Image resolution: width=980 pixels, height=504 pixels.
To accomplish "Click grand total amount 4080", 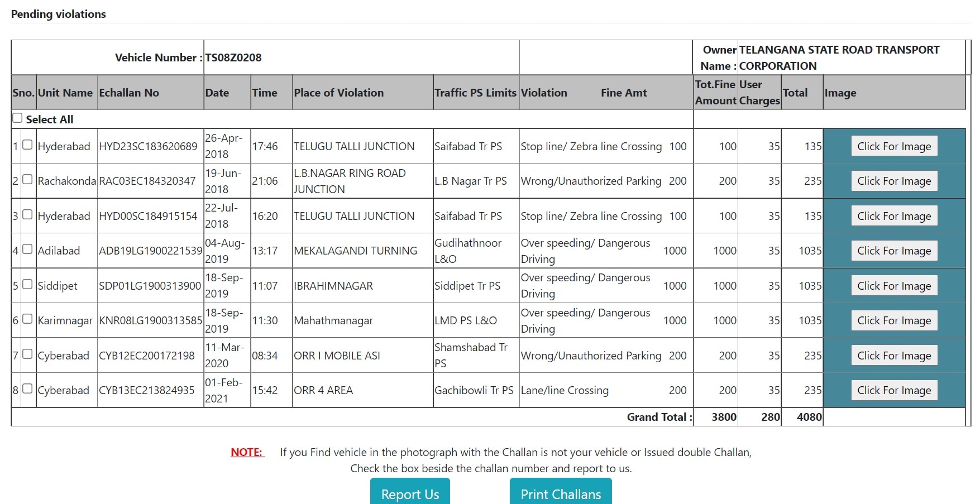I will 809,417.
